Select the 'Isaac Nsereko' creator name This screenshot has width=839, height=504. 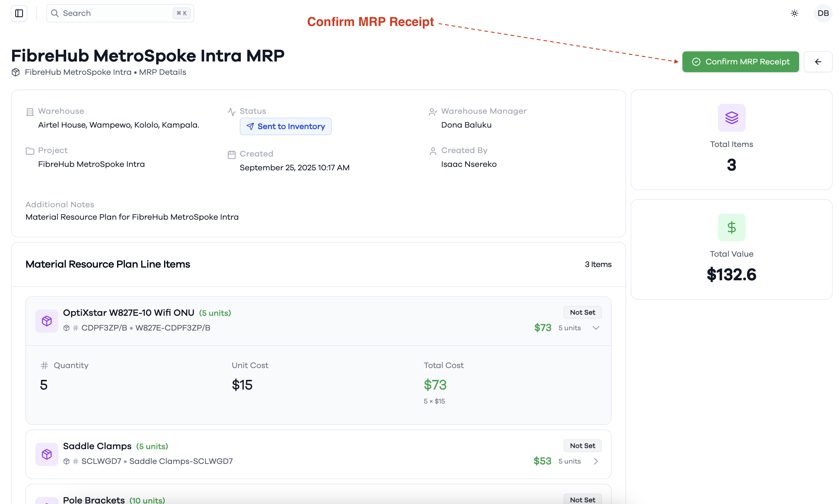click(x=469, y=164)
